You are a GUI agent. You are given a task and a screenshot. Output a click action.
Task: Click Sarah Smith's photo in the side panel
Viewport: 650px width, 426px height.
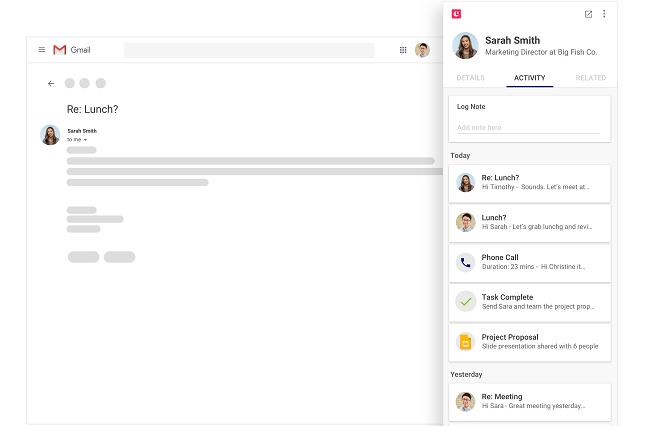pos(465,46)
